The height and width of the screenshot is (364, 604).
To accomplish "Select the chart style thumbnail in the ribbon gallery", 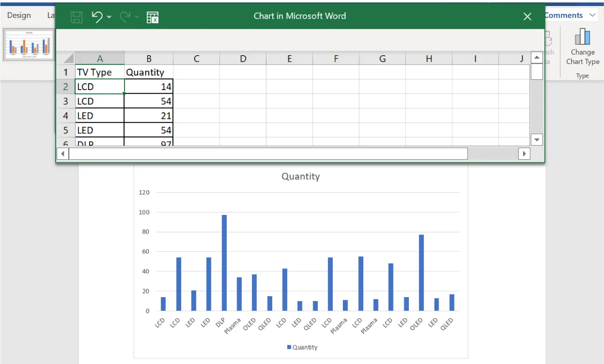I will (x=28, y=44).
